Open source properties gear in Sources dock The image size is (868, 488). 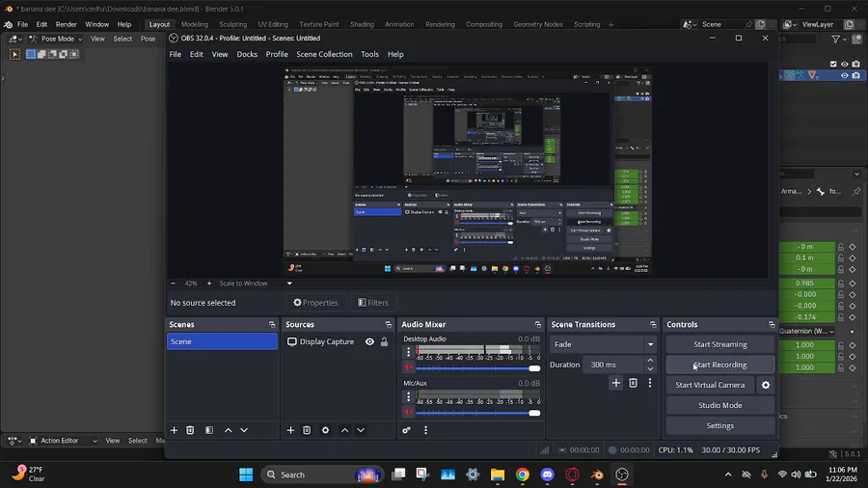(x=326, y=430)
